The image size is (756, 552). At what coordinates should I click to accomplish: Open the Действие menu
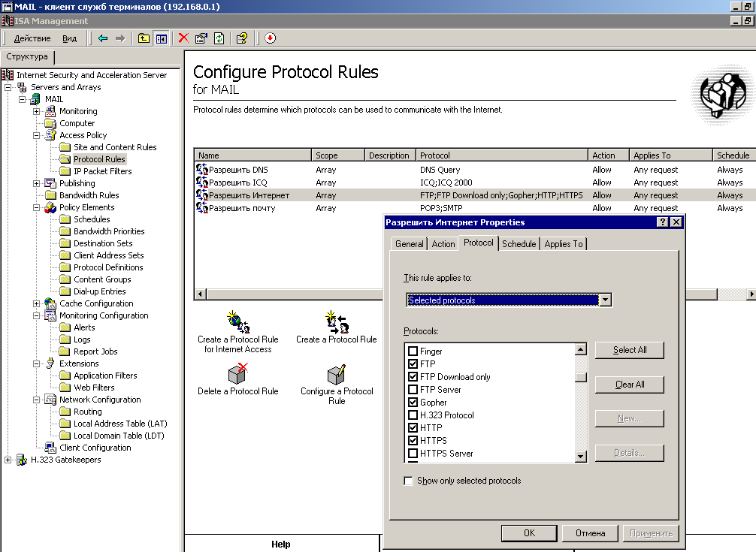[x=32, y=38]
